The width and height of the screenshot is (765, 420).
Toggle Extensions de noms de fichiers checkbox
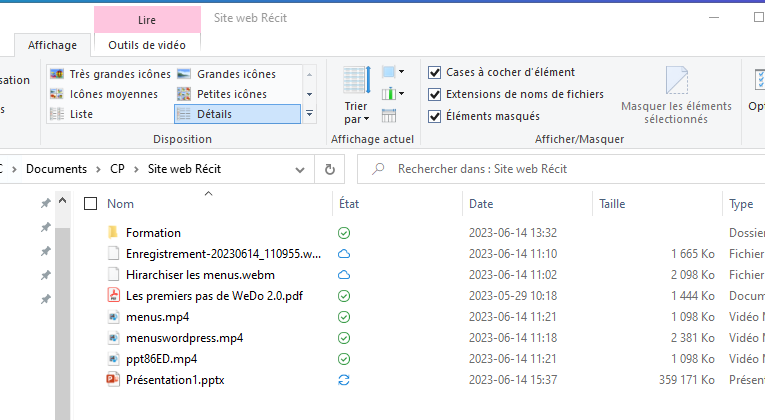click(435, 94)
